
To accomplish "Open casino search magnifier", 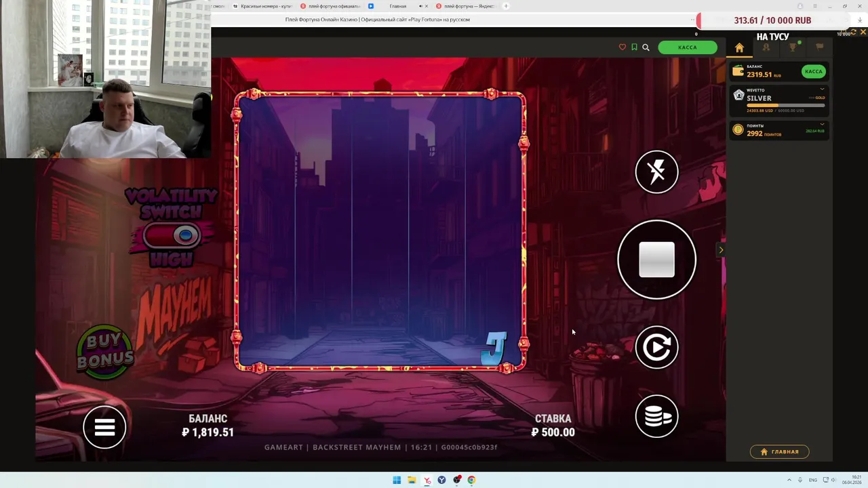I will point(646,47).
